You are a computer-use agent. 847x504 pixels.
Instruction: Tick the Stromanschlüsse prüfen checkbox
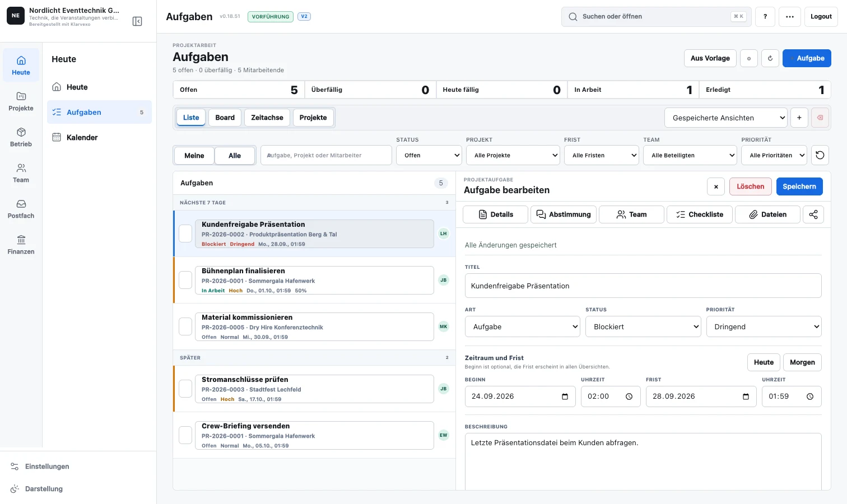coord(185,389)
